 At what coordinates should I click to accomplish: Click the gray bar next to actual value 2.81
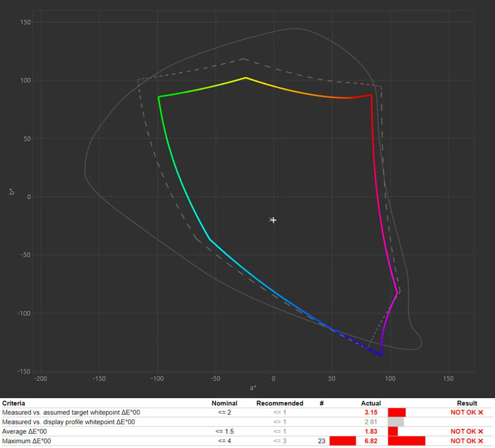[x=396, y=422]
